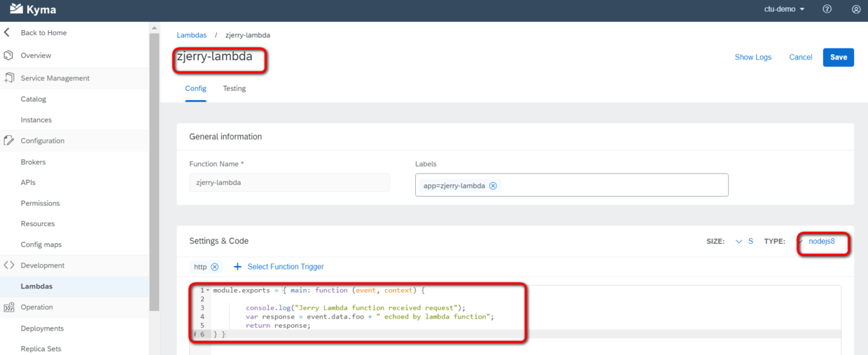Click the Development code brackets icon
Screen dimensions: 868x355
pos(8,265)
